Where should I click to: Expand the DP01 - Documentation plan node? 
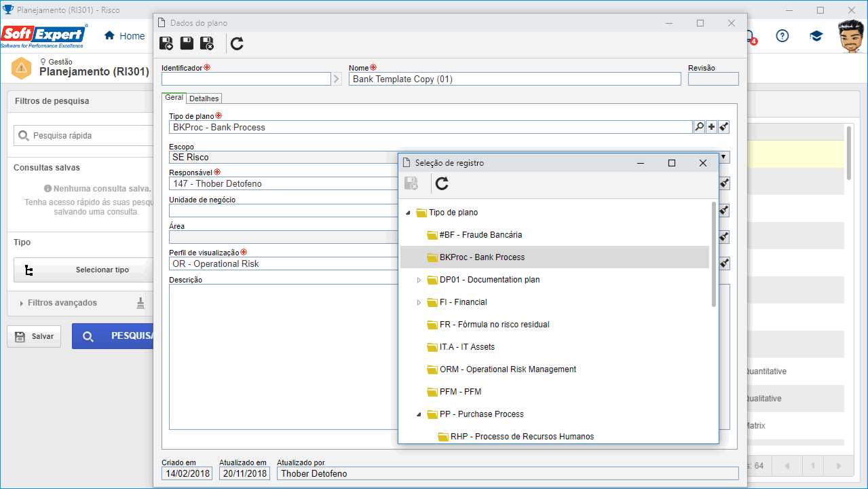(x=419, y=280)
